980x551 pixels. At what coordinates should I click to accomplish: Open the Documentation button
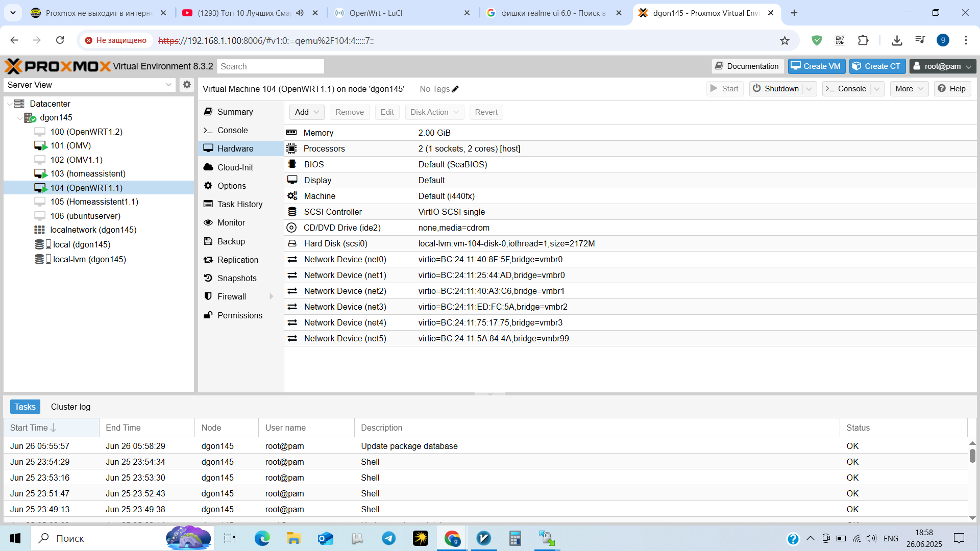pos(747,66)
